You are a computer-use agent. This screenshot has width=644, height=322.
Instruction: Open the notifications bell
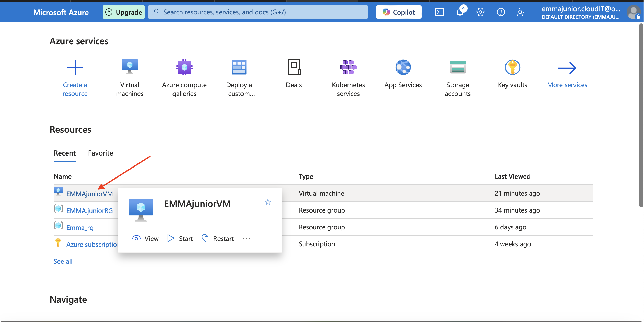click(460, 12)
